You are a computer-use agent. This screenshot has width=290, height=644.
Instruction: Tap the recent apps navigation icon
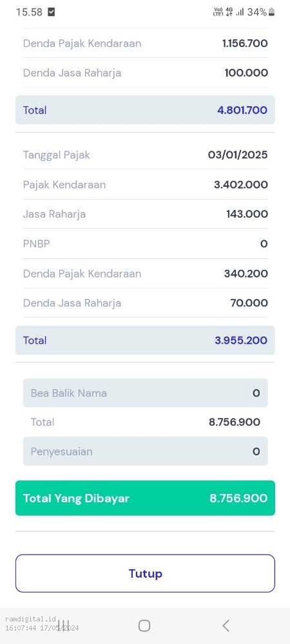tap(63, 625)
